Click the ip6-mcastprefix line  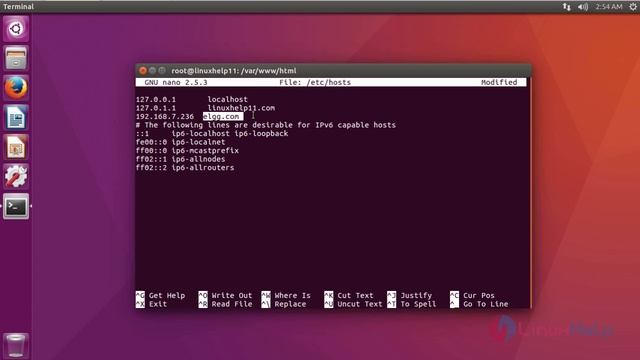tap(187, 151)
